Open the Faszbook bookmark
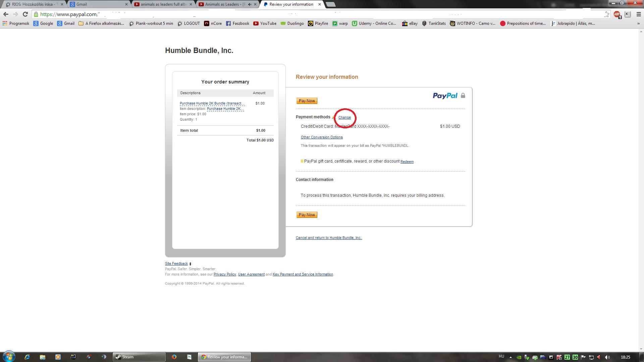Viewport: 644px width, 362px height. coord(237,23)
